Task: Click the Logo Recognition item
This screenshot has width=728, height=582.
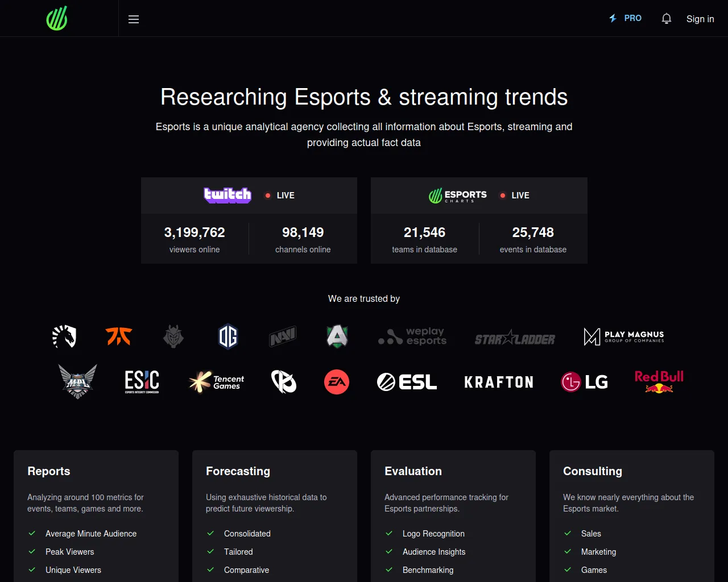Action: click(433, 534)
